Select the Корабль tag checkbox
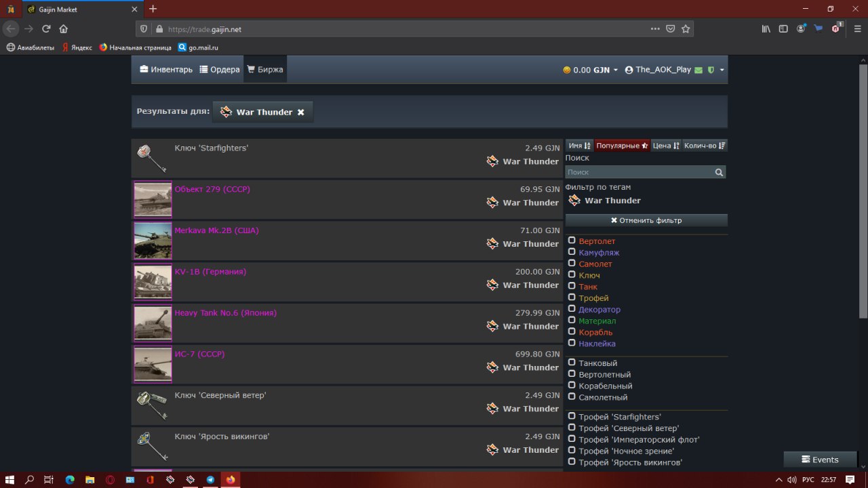Viewport: 868px width, 488px height. (x=572, y=331)
